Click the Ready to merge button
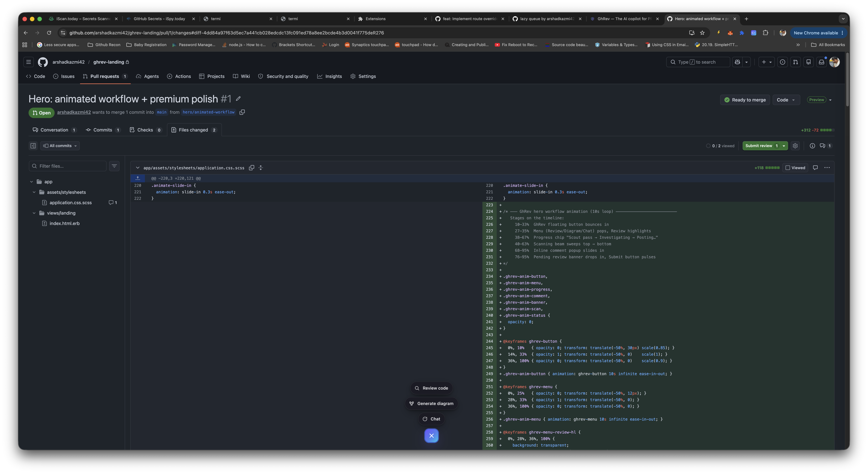The image size is (868, 474). (745, 100)
